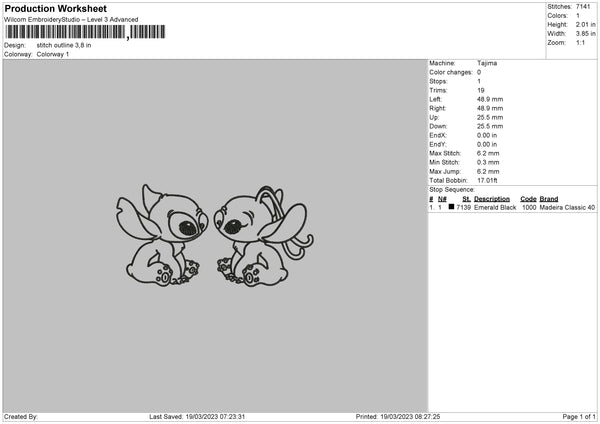The width and height of the screenshot is (600, 424).
Task: Click the Brand column header
Action: pos(549,199)
